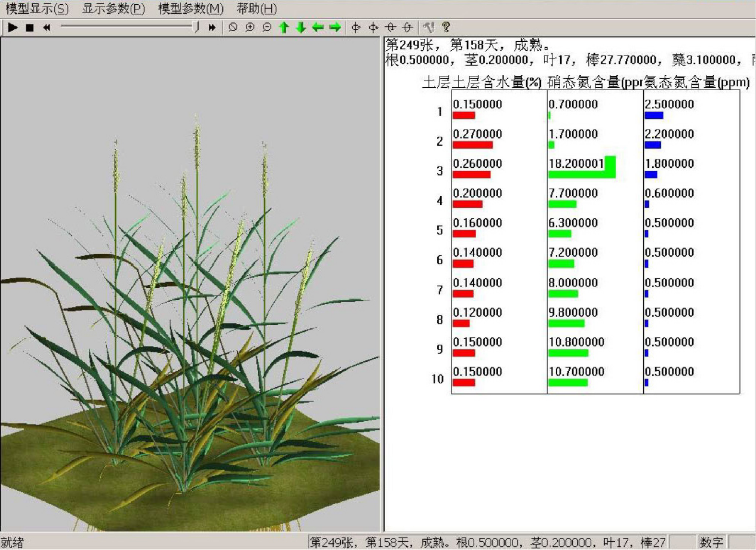
Task: Click the fast-forward double-arrow icon
Action: (212, 27)
